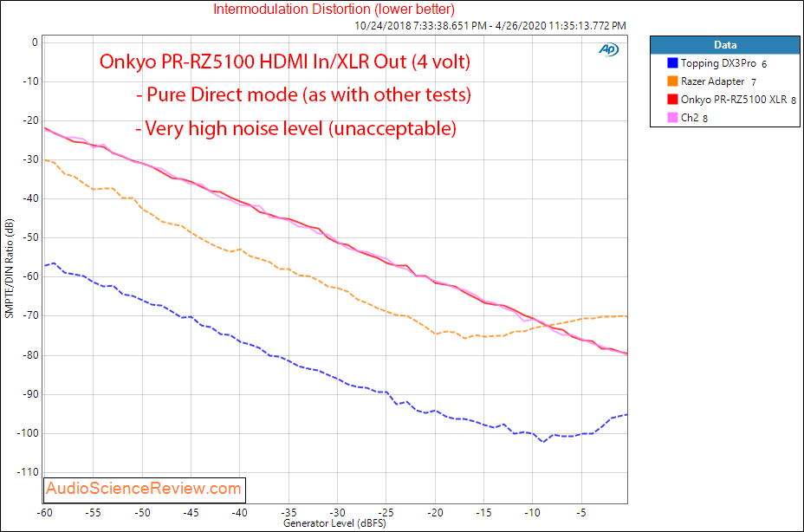
Task: Select the 'Onkyo PR-RZ5100 XLR' legend label
Action: coord(734,99)
